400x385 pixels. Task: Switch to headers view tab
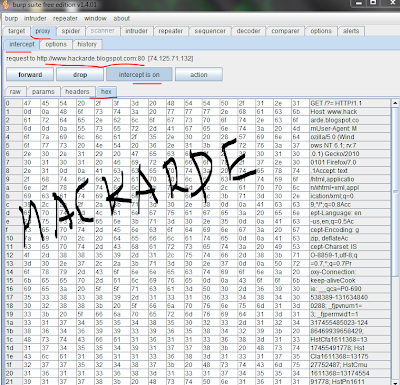pyautogui.click(x=77, y=92)
